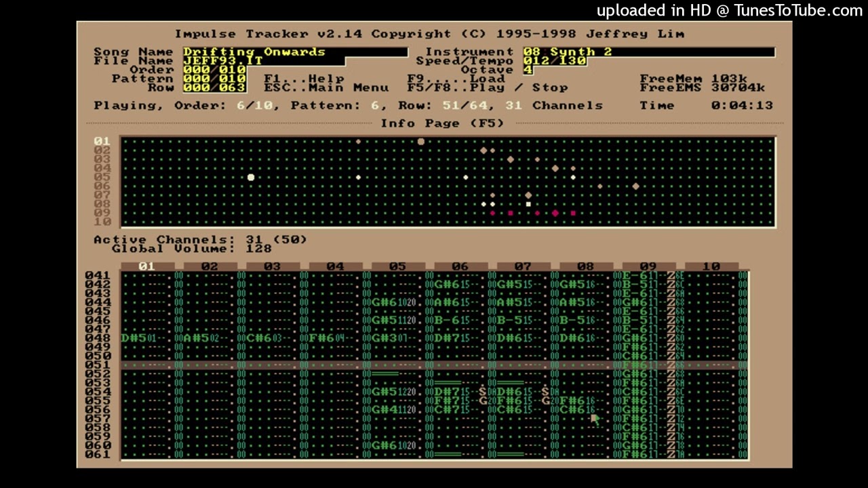
Task: Select channel 10 label in info display
Action: (x=102, y=221)
